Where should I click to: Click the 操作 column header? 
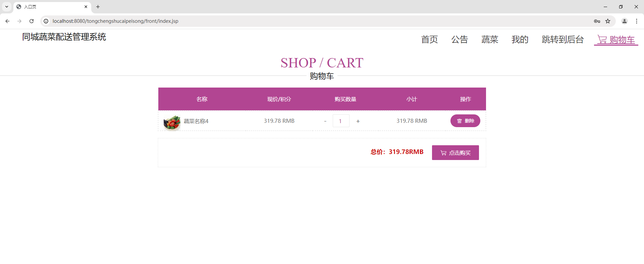[x=466, y=99]
